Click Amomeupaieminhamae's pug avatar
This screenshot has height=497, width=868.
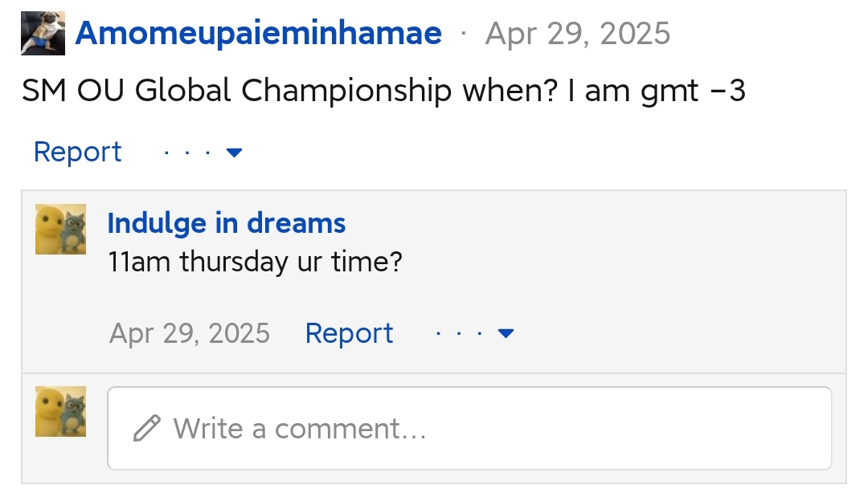coord(43,35)
